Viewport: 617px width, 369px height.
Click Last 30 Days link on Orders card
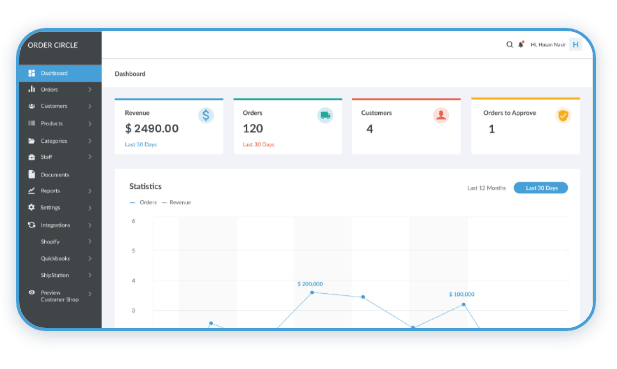[259, 145]
